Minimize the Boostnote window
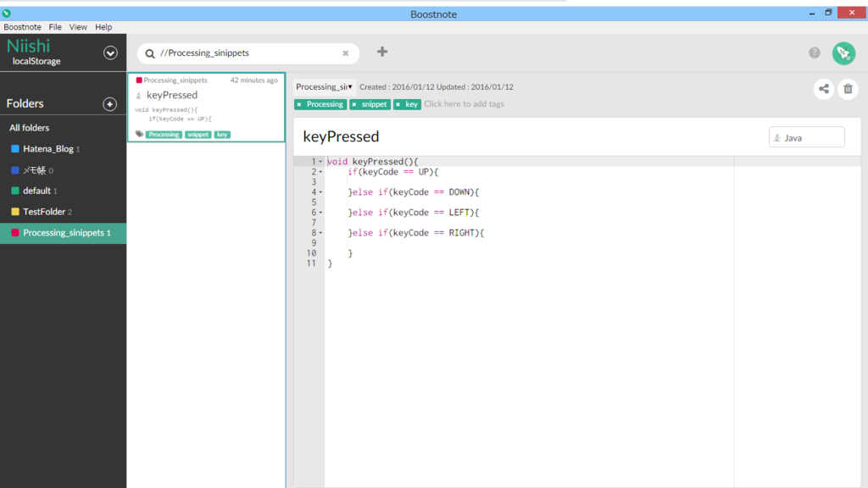The image size is (868, 488). [x=812, y=13]
